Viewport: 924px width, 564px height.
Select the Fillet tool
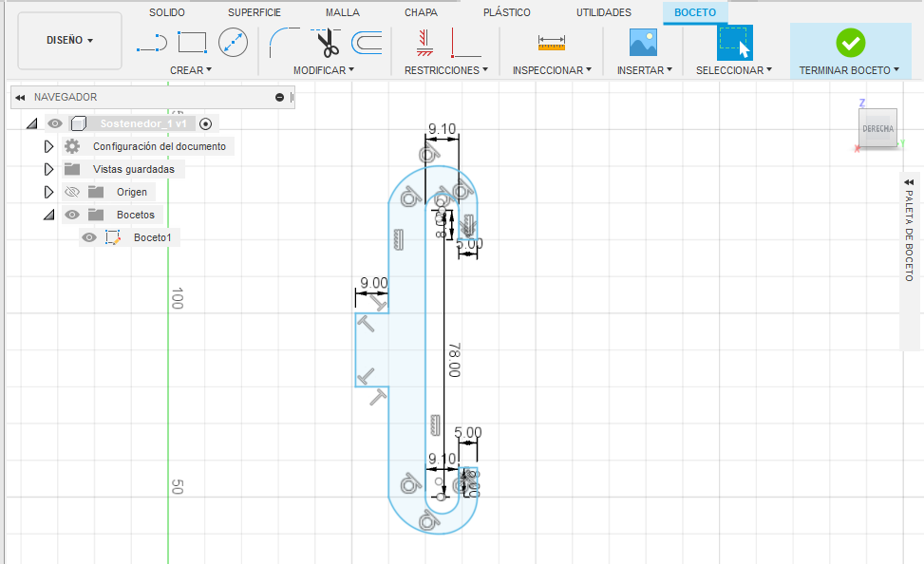click(x=284, y=43)
